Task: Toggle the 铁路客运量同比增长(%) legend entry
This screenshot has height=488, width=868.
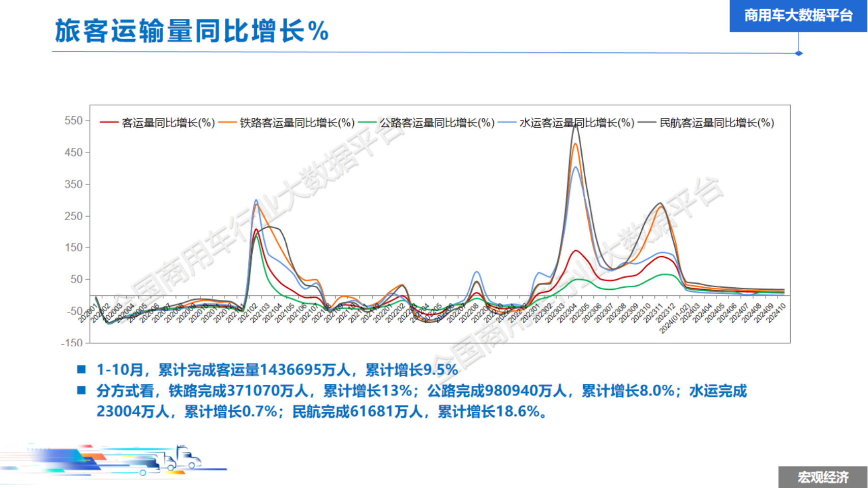Action: (x=296, y=123)
